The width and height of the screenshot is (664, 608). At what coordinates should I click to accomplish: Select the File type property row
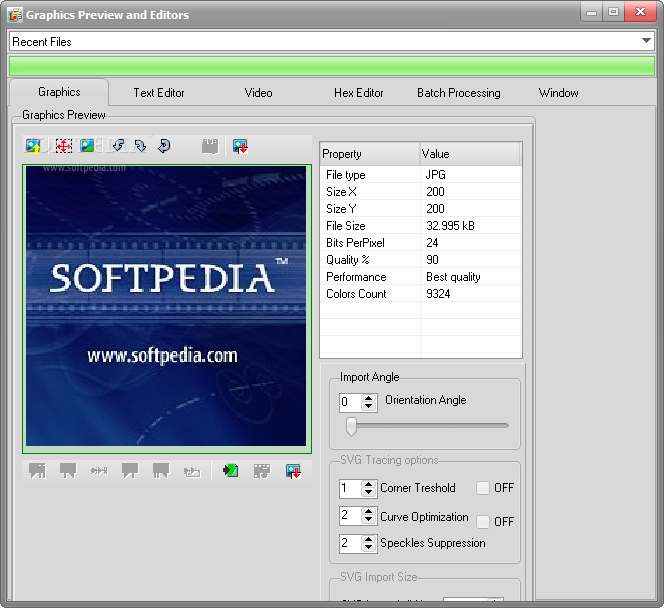point(421,174)
